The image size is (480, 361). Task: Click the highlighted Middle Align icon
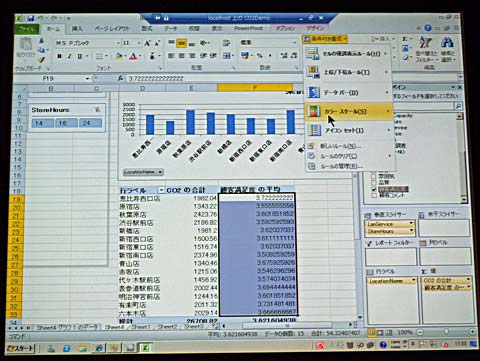point(181,43)
